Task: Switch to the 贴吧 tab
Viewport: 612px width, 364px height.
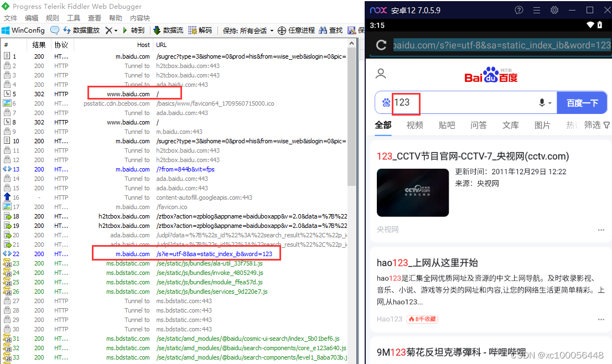Action: click(447, 125)
